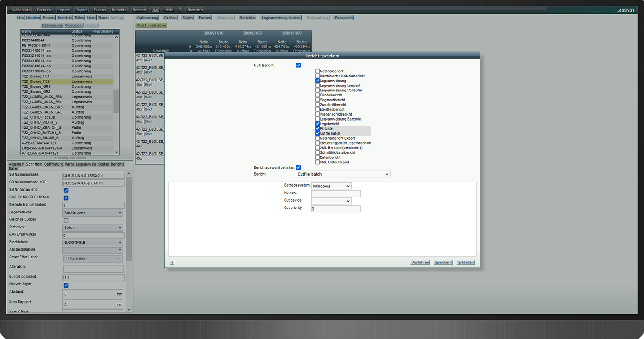644x339 pixels.
Task: Open the Blocktabelle dropdown
Action: tap(93, 243)
